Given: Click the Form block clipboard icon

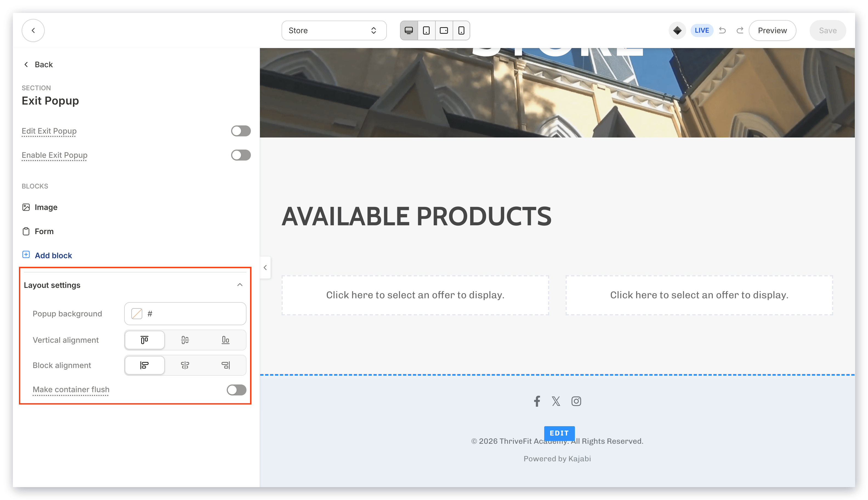Looking at the screenshot, I should [26, 231].
